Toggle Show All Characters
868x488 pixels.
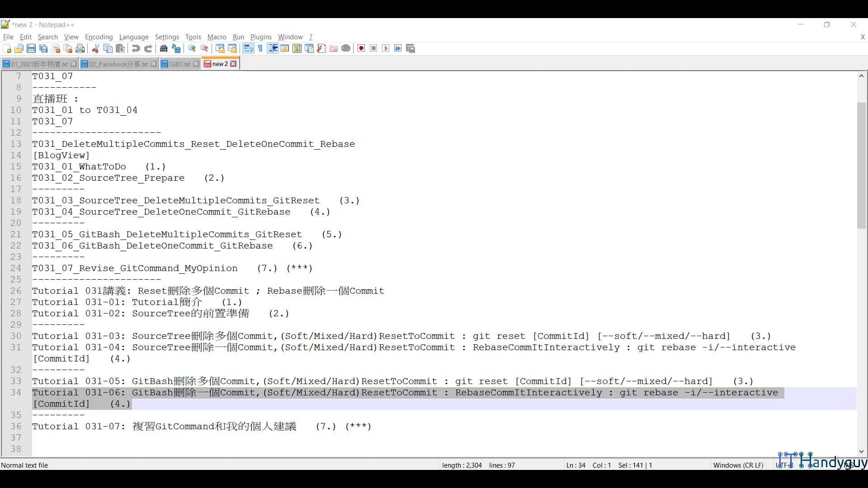(x=260, y=48)
